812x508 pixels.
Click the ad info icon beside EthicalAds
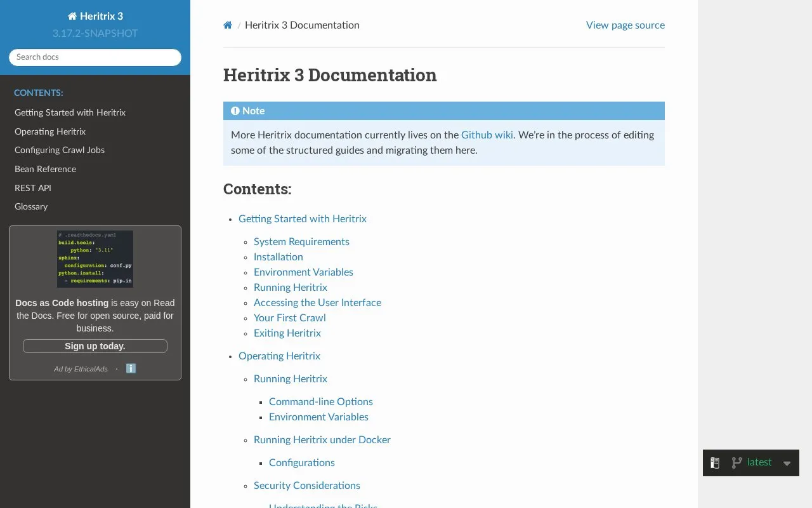pyautogui.click(x=131, y=368)
